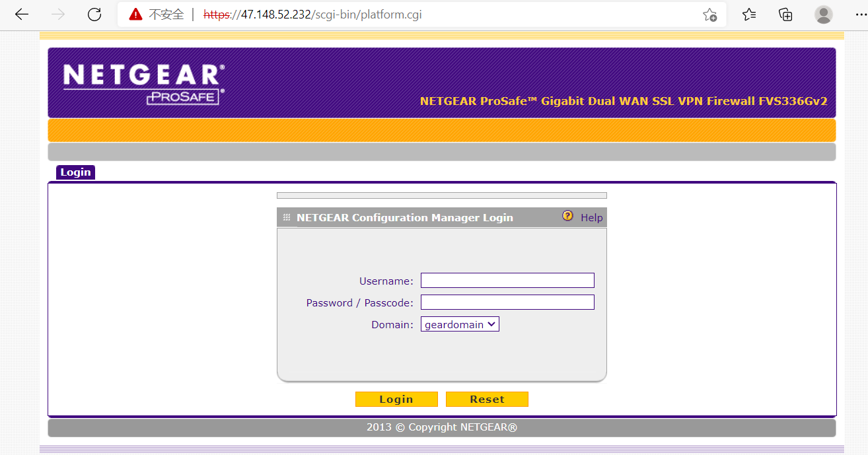The height and width of the screenshot is (455, 868).
Task: Focus the Password / Passcode field
Action: (507, 302)
